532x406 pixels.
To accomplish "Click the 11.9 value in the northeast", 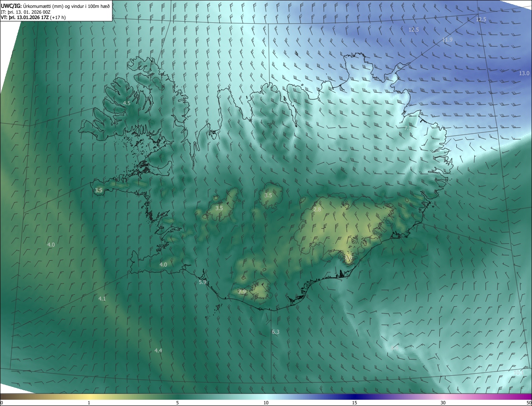I will [x=447, y=40].
